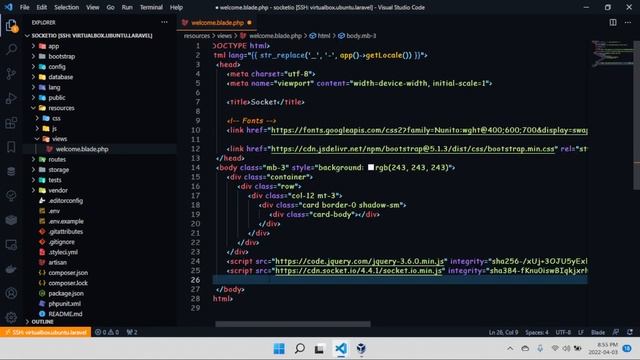Open the Help menu
The width and height of the screenshot is (640, 360).
[176, 7]
